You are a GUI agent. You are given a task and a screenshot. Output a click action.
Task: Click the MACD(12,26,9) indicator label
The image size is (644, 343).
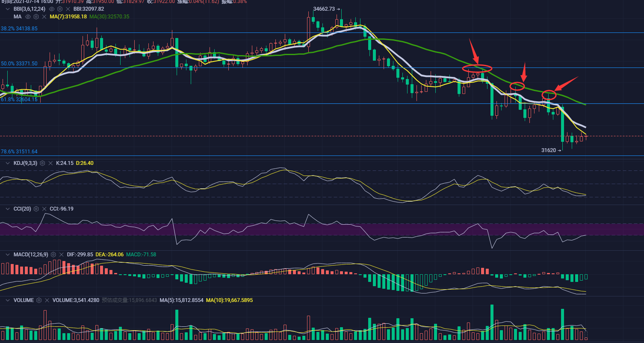click(x=31, y=255)
